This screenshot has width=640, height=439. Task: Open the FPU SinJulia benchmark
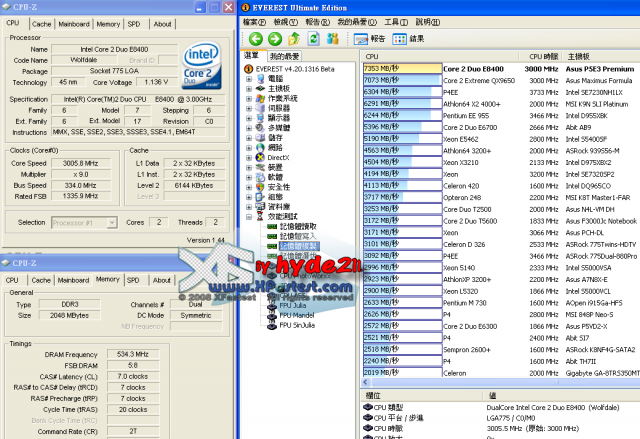pos(297,325)
